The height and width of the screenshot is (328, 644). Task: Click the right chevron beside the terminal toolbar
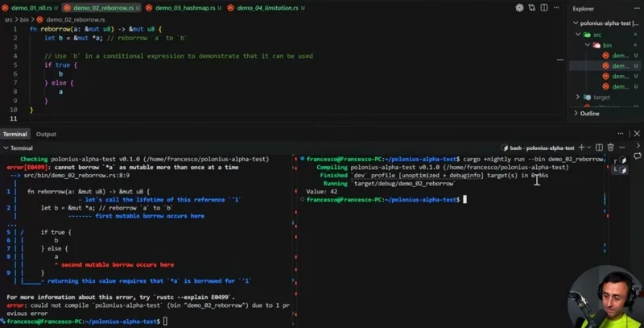pyautogui.click(x=638, y=146)
